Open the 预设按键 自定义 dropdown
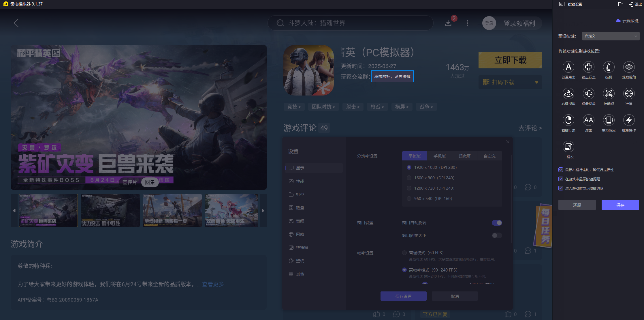644x320 pixels. (x=611, y=36)
